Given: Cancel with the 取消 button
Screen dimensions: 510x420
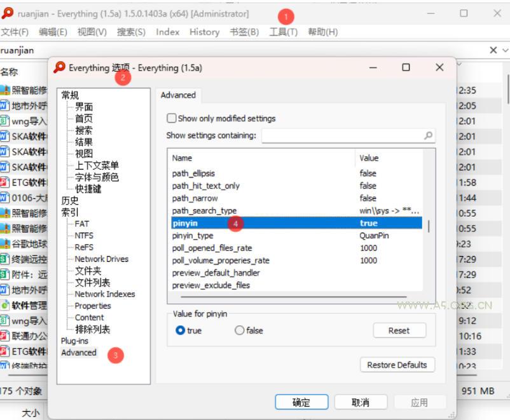Looking at the screenshot, I should coord(361,402).
